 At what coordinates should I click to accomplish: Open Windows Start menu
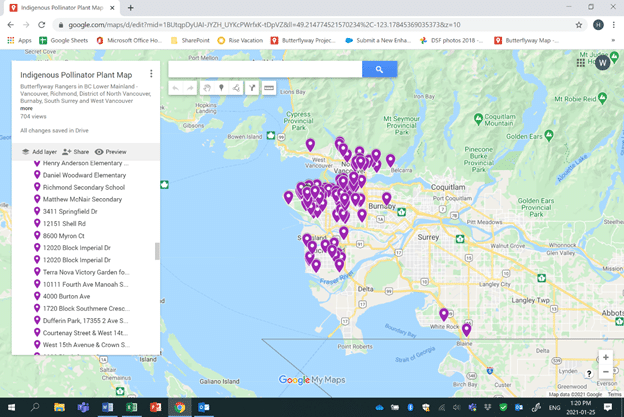click(x=12, y=407)
